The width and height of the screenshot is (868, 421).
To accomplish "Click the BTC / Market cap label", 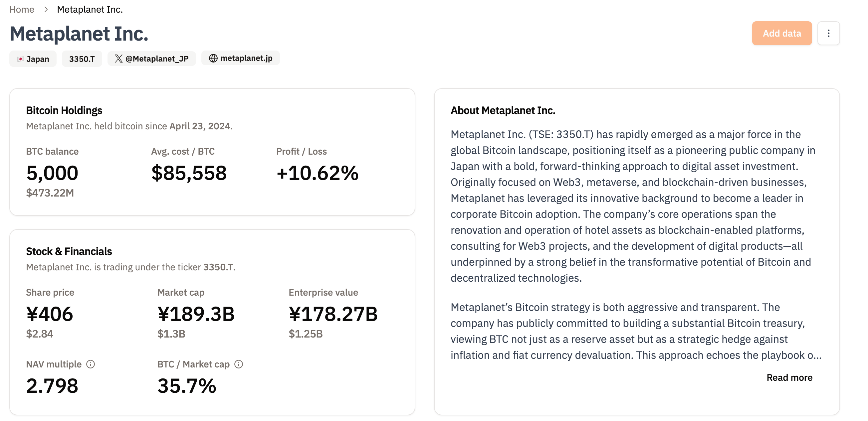I will click(193, 364).
